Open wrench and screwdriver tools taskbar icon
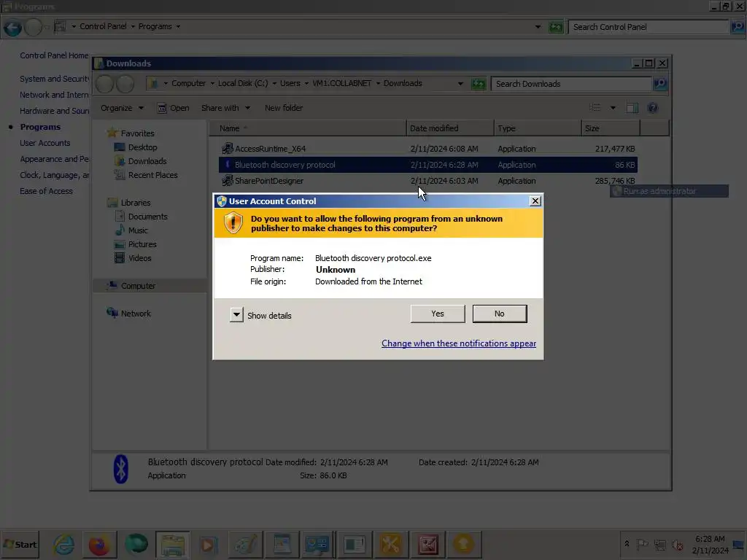 tap(390, 544)
